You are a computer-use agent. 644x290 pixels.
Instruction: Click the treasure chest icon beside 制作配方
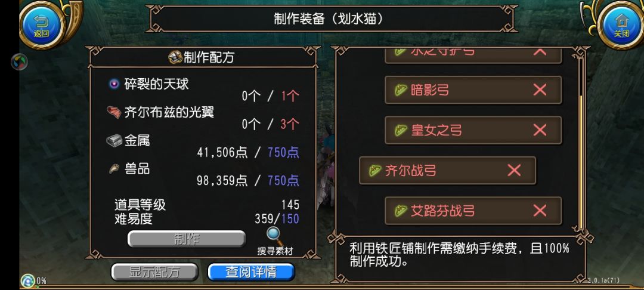click(175, 57)
